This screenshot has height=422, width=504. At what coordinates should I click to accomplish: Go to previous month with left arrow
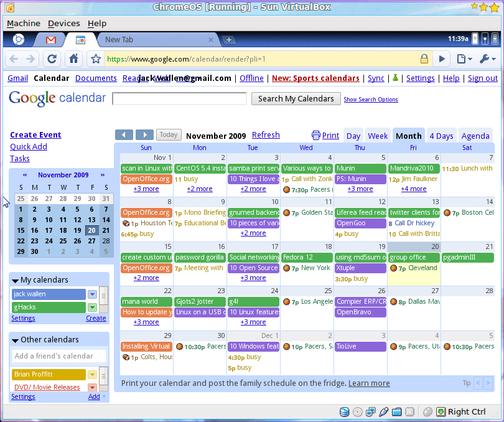(124, 134)
